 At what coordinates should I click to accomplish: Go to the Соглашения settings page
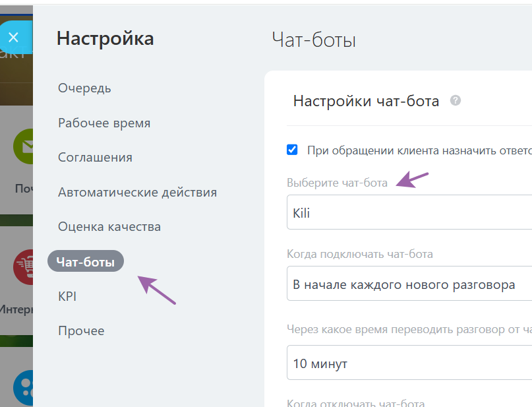click(94, 158)
